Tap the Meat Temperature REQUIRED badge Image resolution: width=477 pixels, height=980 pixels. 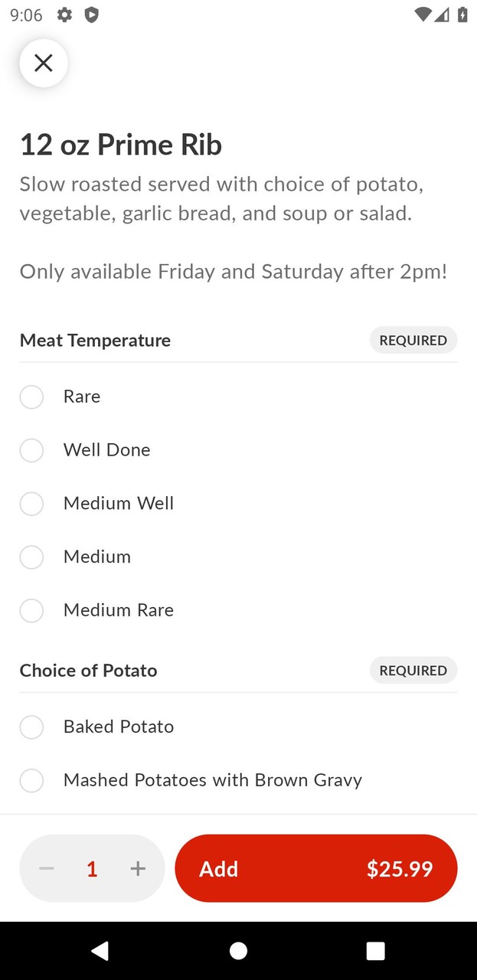[413, 340]
